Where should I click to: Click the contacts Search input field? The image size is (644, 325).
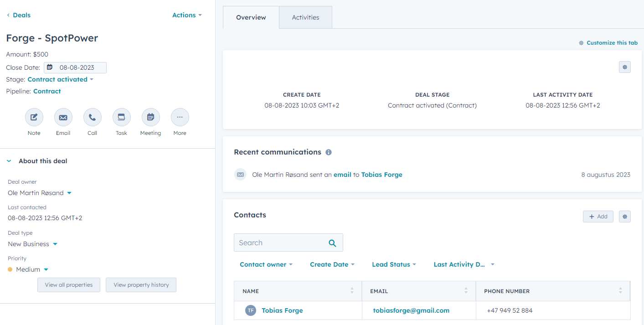[x=279, y=242]
